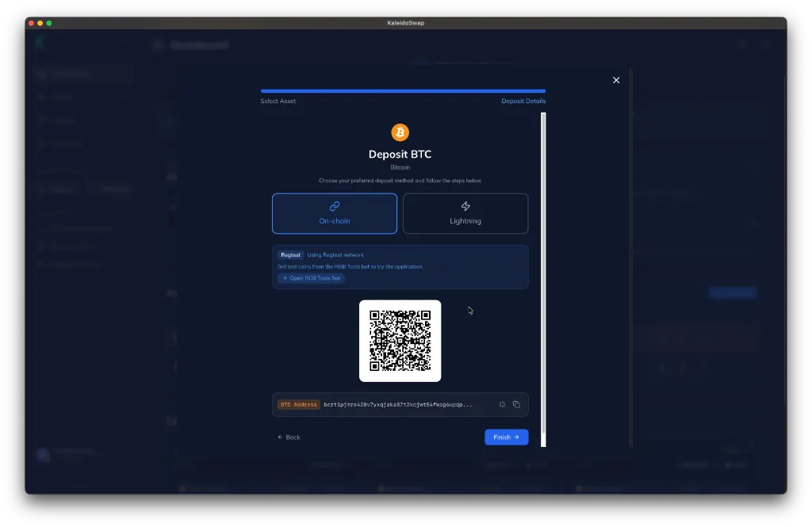Click the refresh spinner beside the BTC address
The height and width of the screenshot is (527, 812).
pyautogui.click(x=501, y=404)
